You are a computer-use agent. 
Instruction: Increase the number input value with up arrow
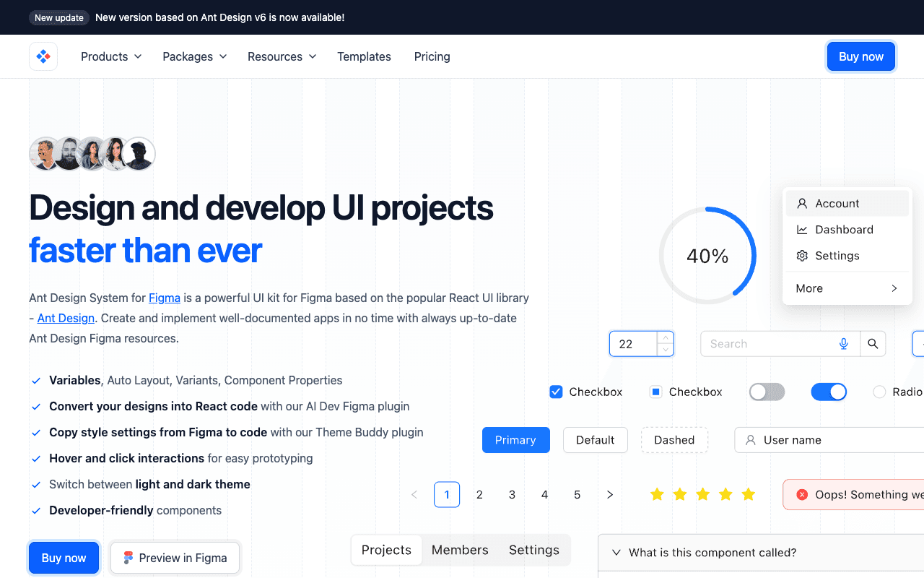666,337
